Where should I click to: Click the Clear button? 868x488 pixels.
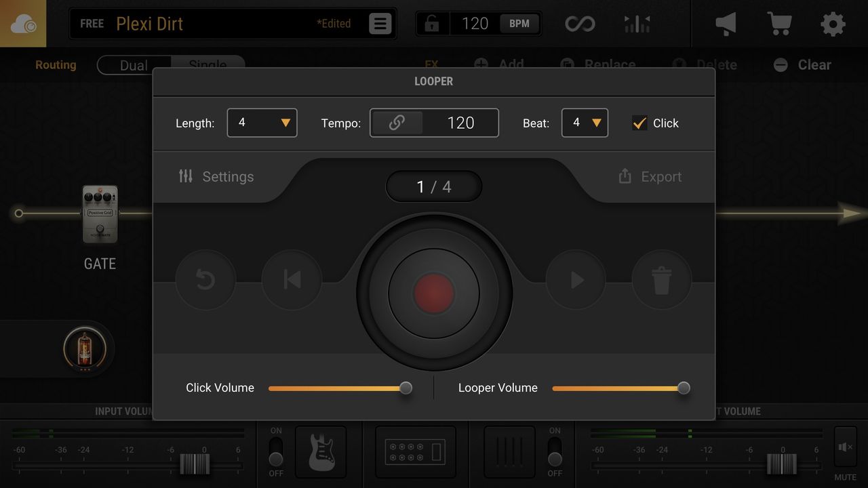tap(802, 65)
